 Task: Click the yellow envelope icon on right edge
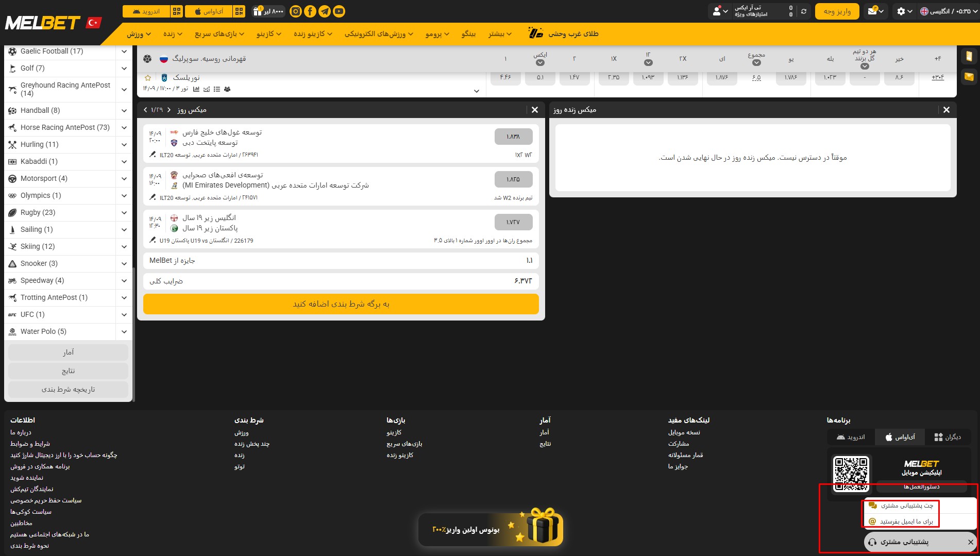tap(969, 77)
